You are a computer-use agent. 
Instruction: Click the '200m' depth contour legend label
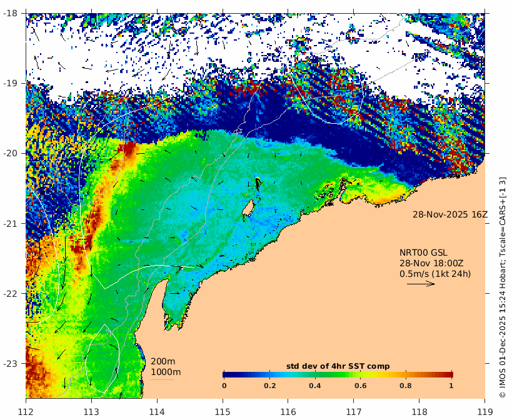point(163,362)
